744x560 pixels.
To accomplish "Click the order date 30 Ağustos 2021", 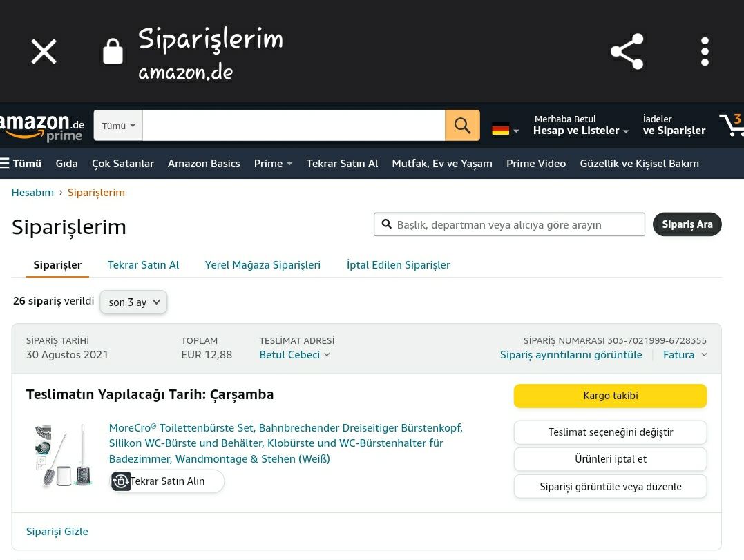I will 67,355.
